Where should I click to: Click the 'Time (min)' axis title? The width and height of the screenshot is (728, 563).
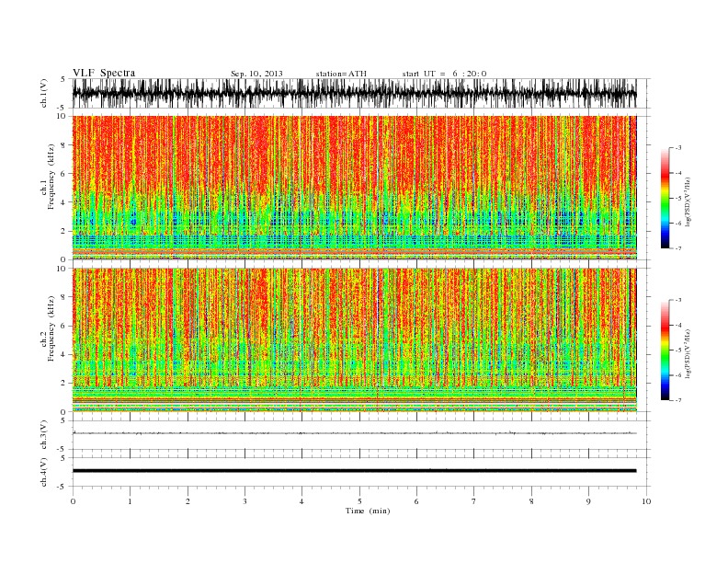[x=368, y=511]
